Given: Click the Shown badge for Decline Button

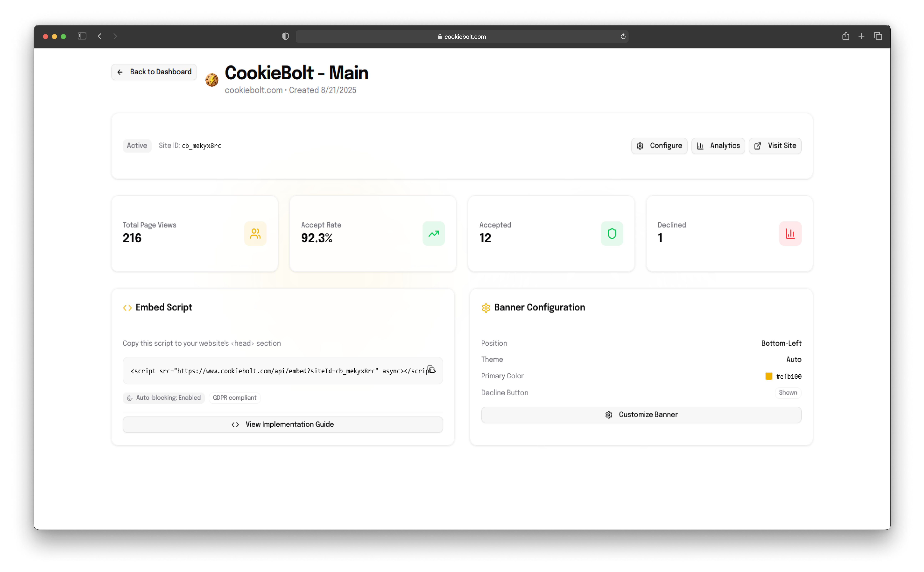Looking at the screenshot, I should (x=788, y=393).
